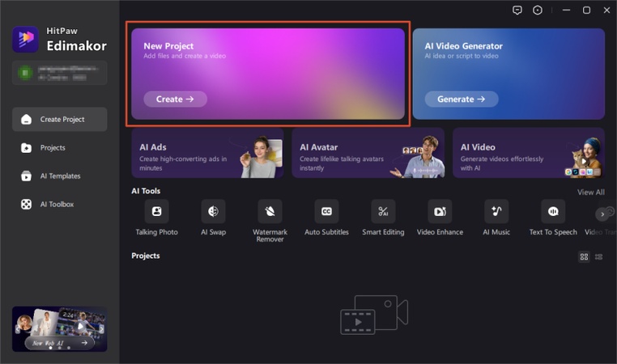Click the Generate button for AI Video Generator
This screenshot has height=364, width=617.
[x=462, y=99]
